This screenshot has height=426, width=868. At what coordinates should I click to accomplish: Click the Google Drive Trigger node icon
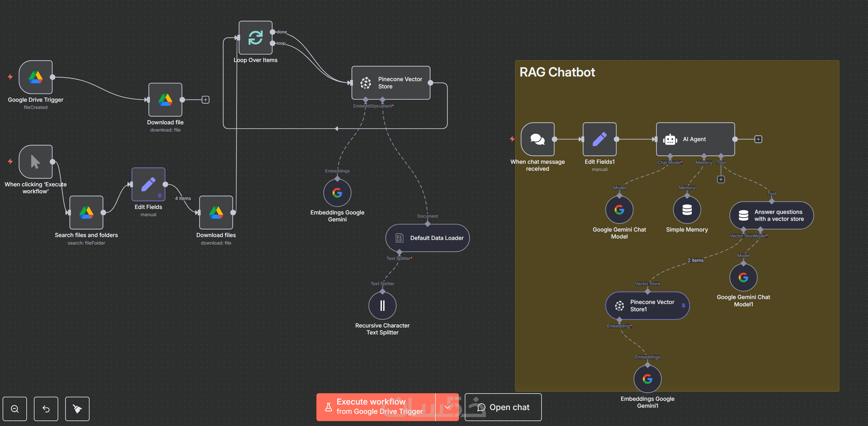(35, 77)
